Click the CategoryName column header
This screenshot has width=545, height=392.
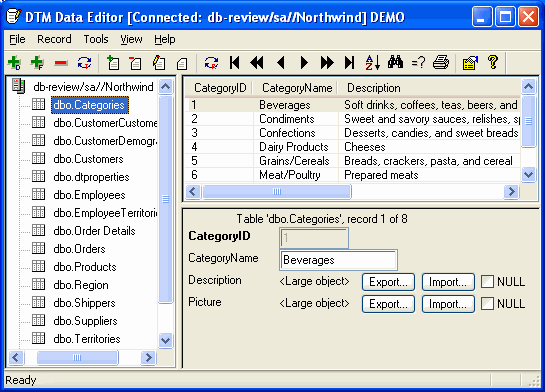(x=295, y=88)
